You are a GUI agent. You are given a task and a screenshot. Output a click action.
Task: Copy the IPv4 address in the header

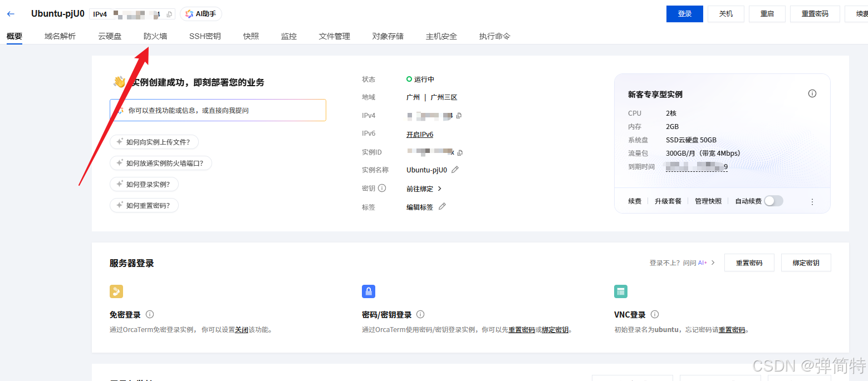click(x=169, y=14)
